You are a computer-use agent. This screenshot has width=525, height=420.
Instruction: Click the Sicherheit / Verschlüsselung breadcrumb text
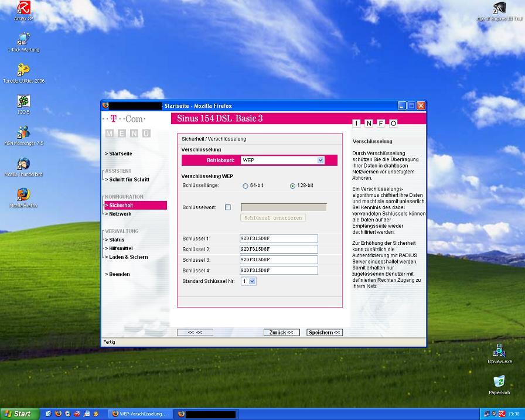pyautogui.click(x=214, y=139)
